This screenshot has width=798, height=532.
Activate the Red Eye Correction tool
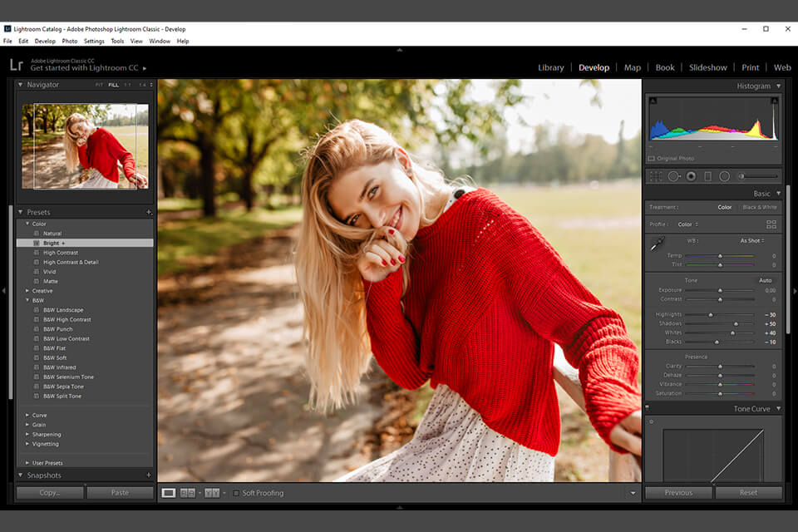click(x=692, y=175)
